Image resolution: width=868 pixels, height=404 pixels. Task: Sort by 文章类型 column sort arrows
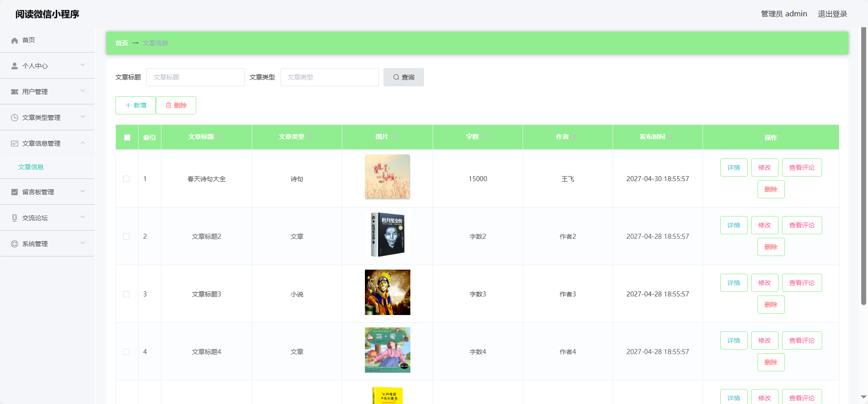click(310, 137)
